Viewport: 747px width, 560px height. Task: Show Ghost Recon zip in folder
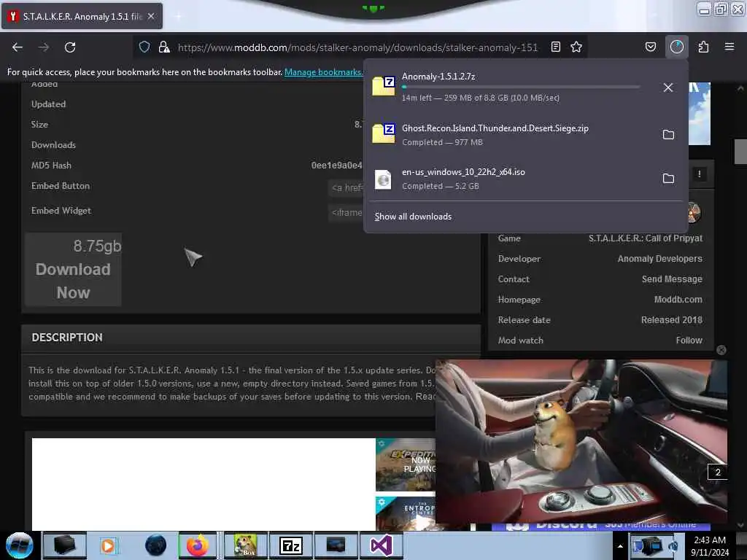(668, 135)
